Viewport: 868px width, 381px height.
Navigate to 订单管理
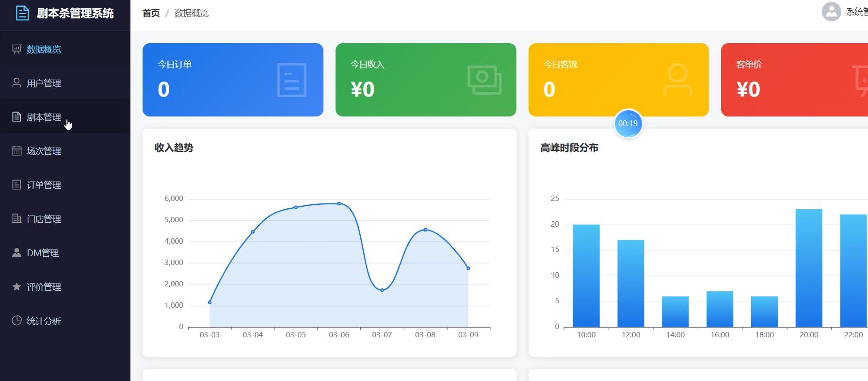coord(65,185)
